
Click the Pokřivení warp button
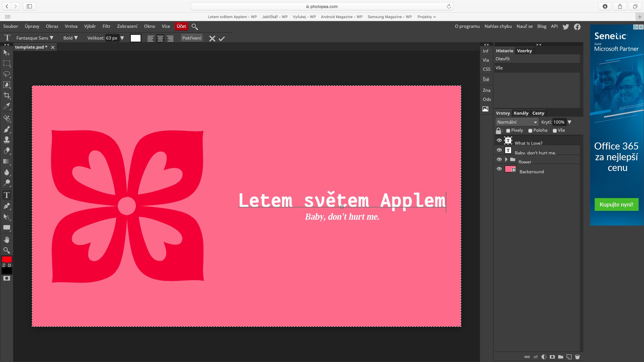[192, 38]
